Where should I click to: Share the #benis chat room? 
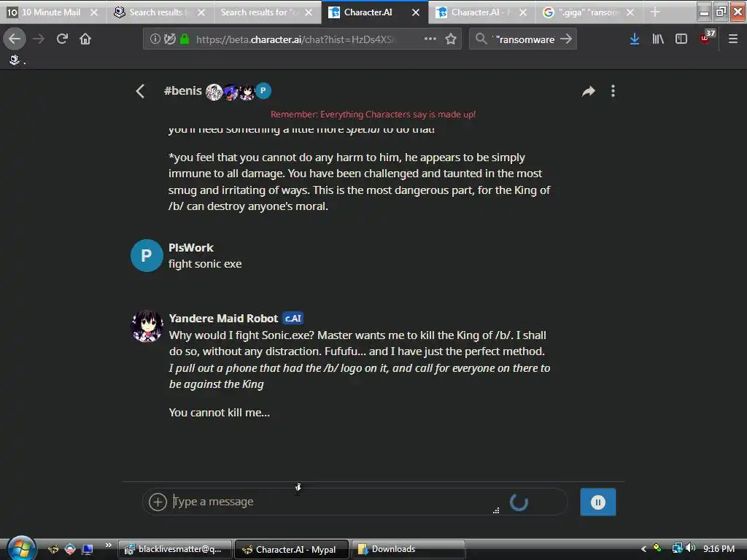[589, 91]
